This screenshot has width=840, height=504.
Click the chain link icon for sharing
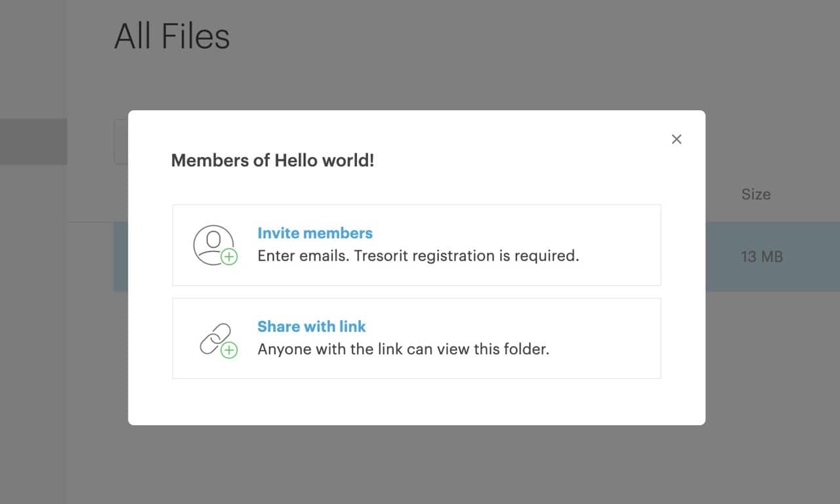pos(217,339)
